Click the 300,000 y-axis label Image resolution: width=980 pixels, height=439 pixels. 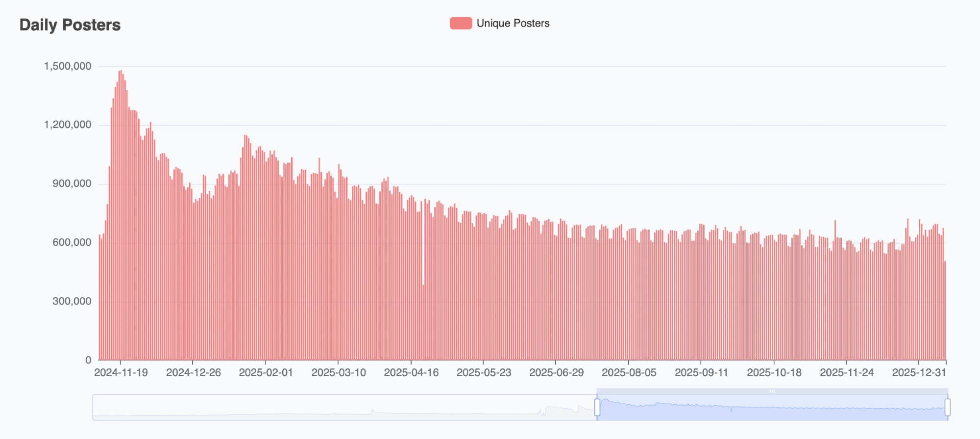pos(72,301)
